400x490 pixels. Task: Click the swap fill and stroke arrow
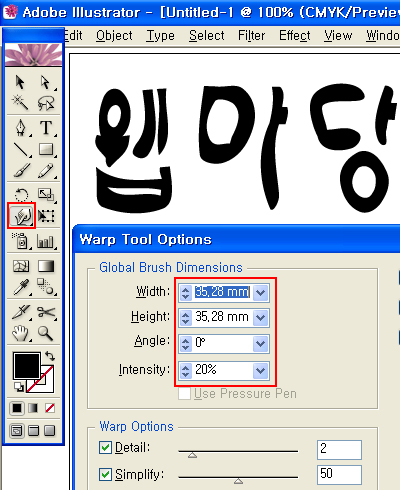pyautogui.click(x=50, y=356)
